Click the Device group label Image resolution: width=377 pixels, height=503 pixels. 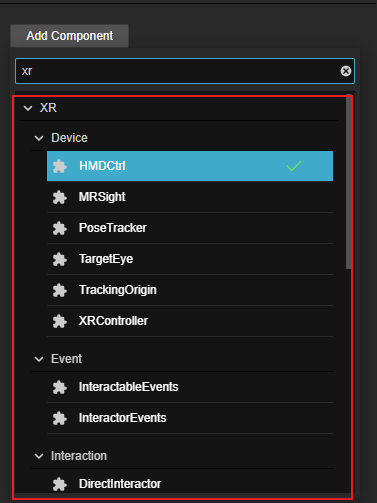69,138
